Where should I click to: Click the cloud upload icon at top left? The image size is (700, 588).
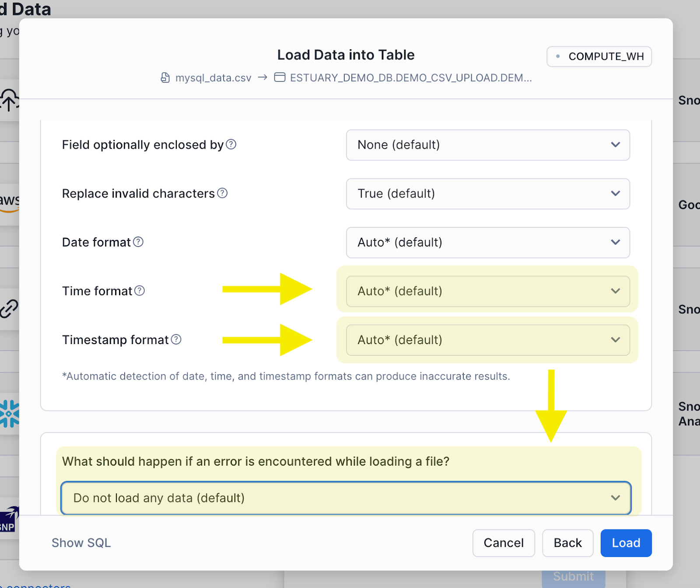point(10,101)
